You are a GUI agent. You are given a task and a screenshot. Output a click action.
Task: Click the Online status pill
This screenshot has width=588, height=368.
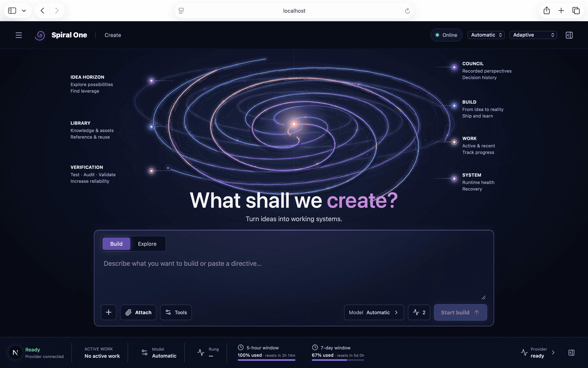[446, 35]
